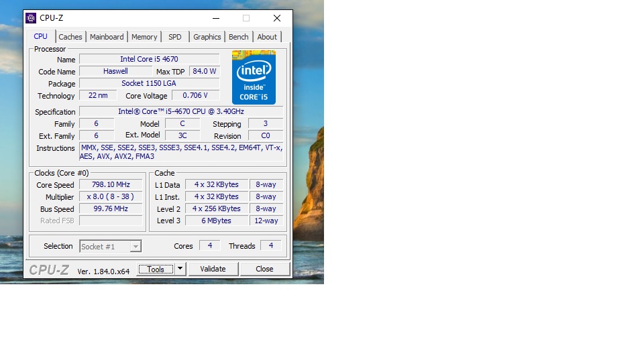Click the Ext. Model value '3C'
The image size is (644, 362).
coord(182,135)
